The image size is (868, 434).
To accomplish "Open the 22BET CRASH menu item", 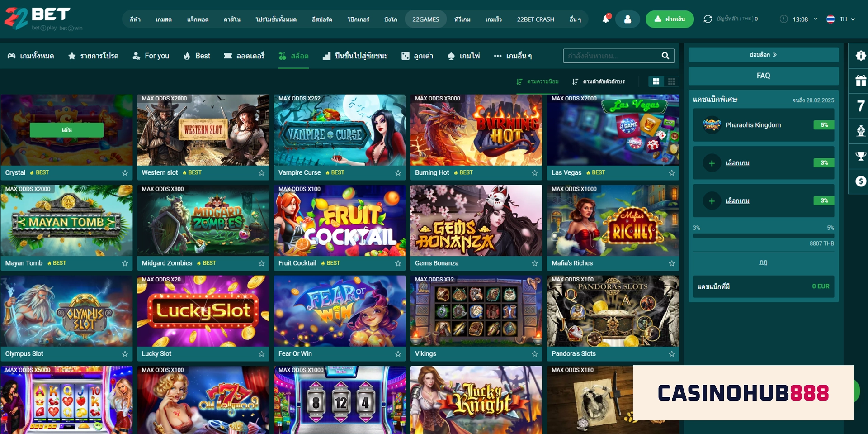I will tap(535, 19).
